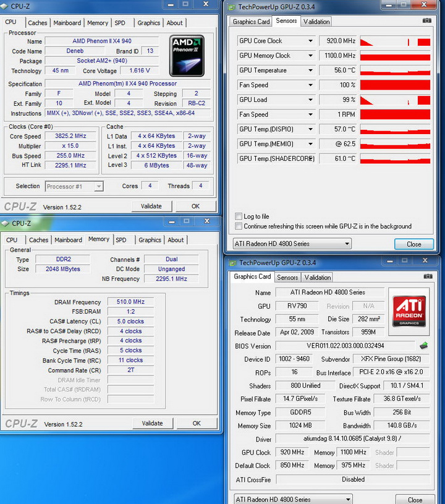This screenshot has width=445, height=504.
Task: Click OK in top CPU-Z window
Action: tap(196, 207)
